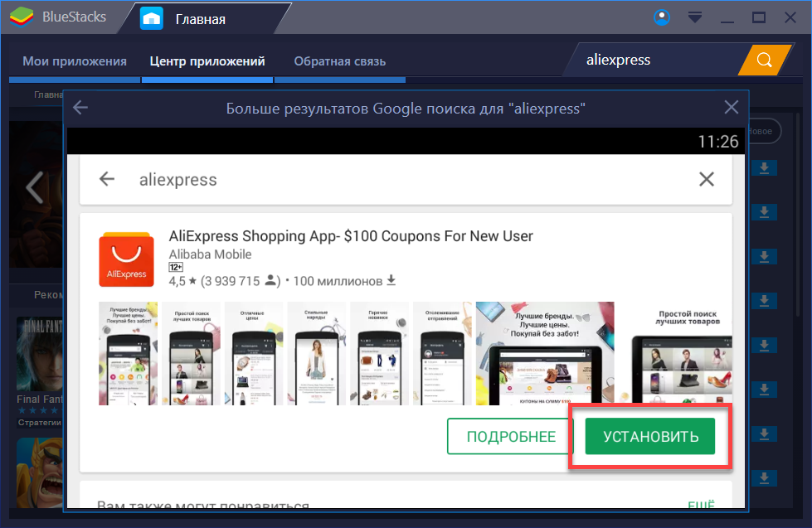
Task: Open Final Fantasy game thumbnail in background
Action: [x=40, y=354]
